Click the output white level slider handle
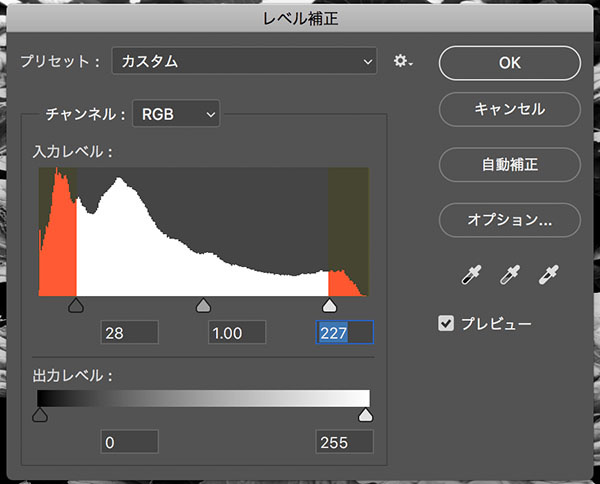The height and width of the screenshot is (484, 600). point(366,414)
